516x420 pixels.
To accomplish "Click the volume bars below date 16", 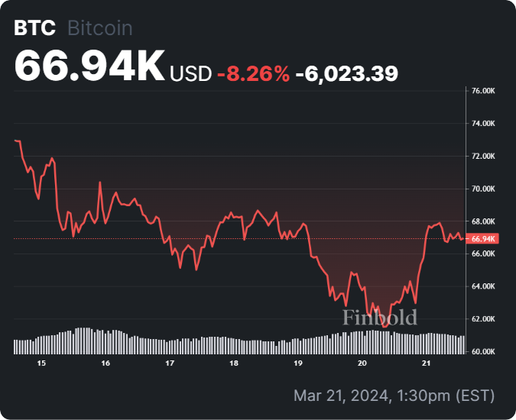I will [x=105, y=342].
